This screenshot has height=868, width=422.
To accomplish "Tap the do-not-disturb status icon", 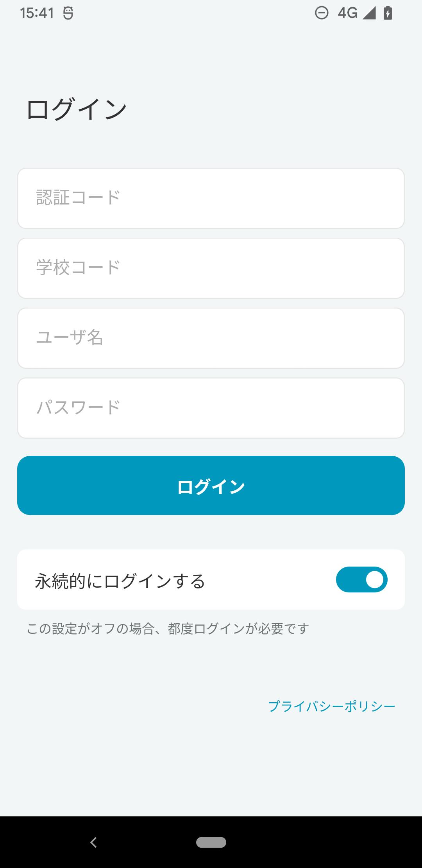I will pyautogui.click(x=322, y=13).
